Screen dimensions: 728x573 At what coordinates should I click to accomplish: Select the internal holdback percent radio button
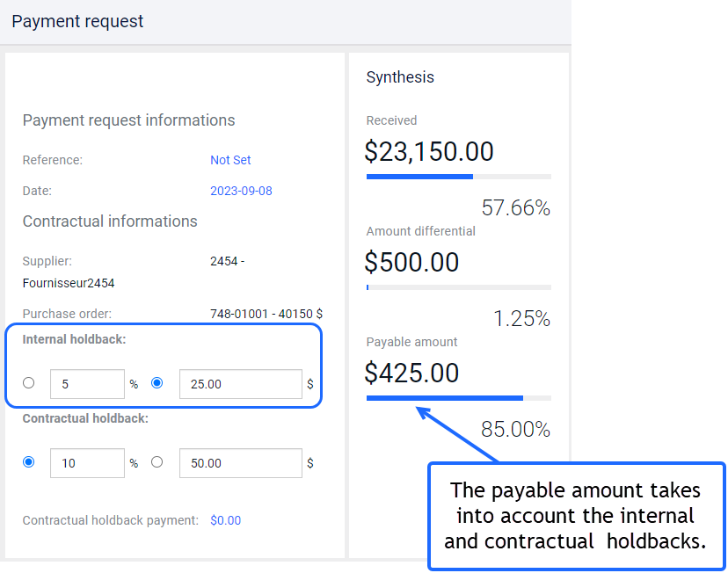pyautogui.click(x=29, y=383)
